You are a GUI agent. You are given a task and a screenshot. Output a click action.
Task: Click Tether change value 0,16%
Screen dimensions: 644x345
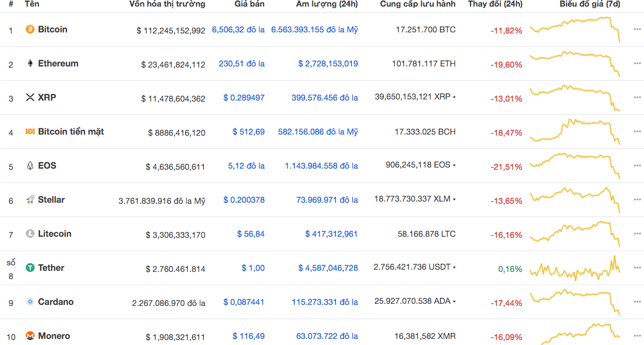pyautogui.click(x=510, y=269)
